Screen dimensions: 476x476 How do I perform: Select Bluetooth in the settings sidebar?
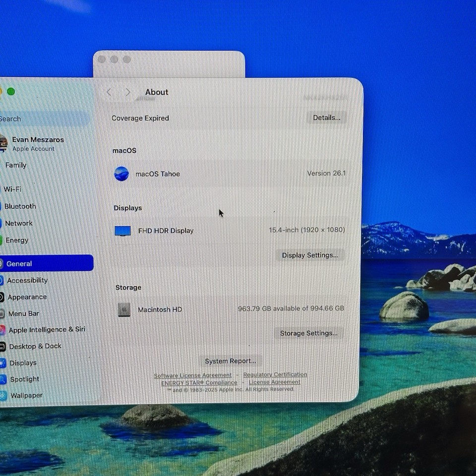pyautogui.click(x=20, y=206)
